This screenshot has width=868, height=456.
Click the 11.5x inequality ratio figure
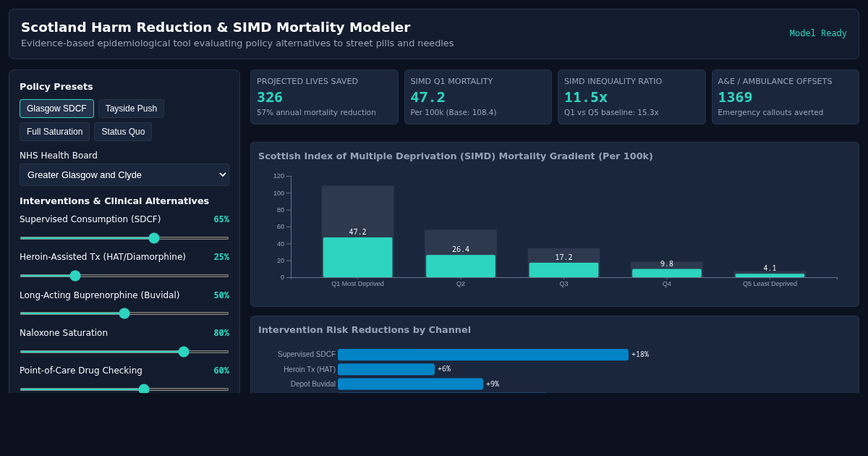[586, 98]
